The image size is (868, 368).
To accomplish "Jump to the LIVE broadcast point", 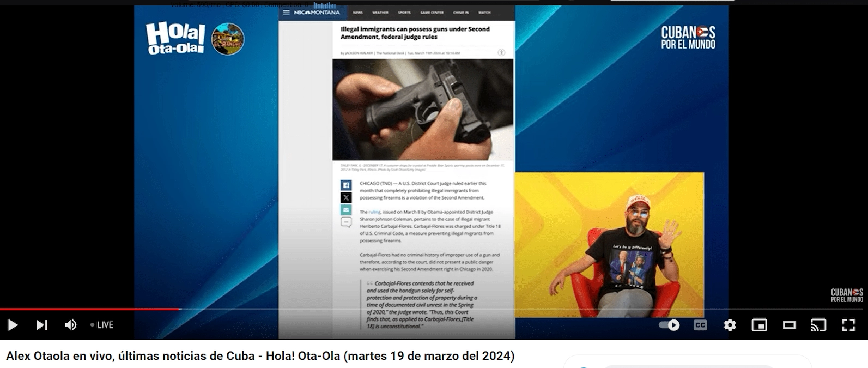I will pyautogui.click(x=102, y=325).
